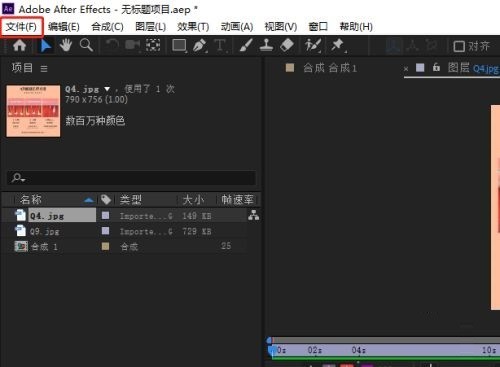
Task: Select the 合成 1 item in the project list
Action: [44, 247]
